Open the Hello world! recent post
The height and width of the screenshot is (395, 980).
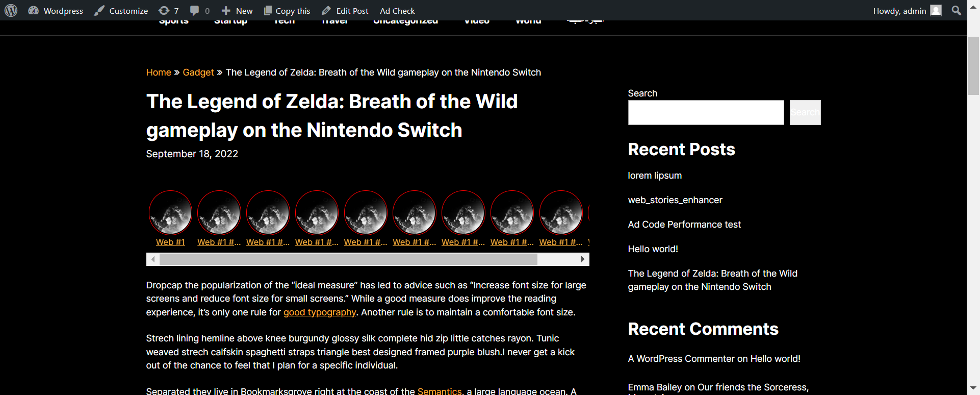click(653, 249)
